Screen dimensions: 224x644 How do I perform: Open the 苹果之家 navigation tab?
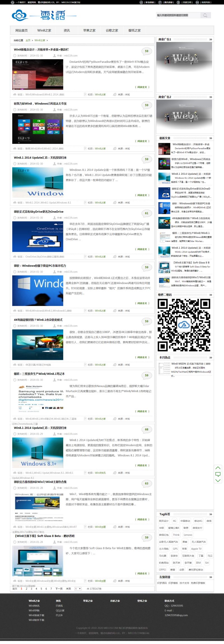tap(89, 31)
